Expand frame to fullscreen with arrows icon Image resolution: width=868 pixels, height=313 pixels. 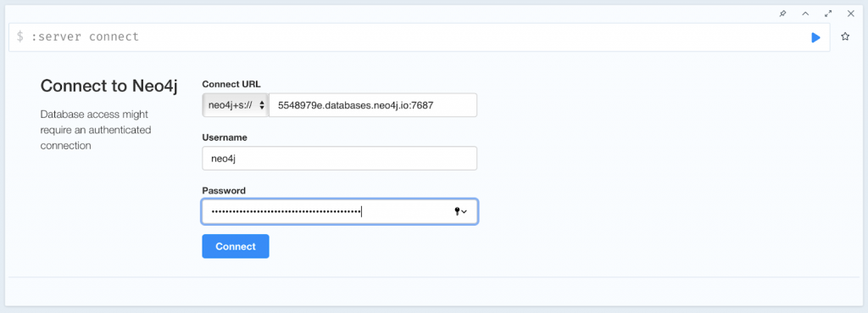click(828, 14)
